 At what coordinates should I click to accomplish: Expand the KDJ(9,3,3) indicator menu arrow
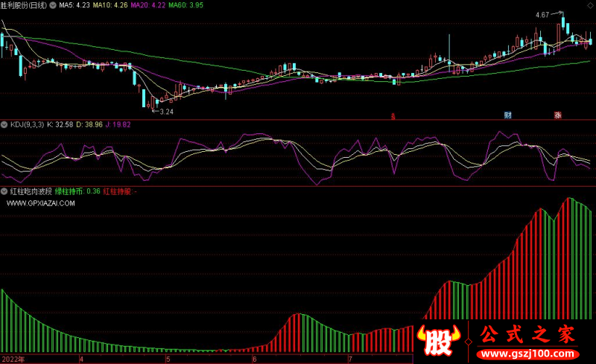click(x=4, y=124)
